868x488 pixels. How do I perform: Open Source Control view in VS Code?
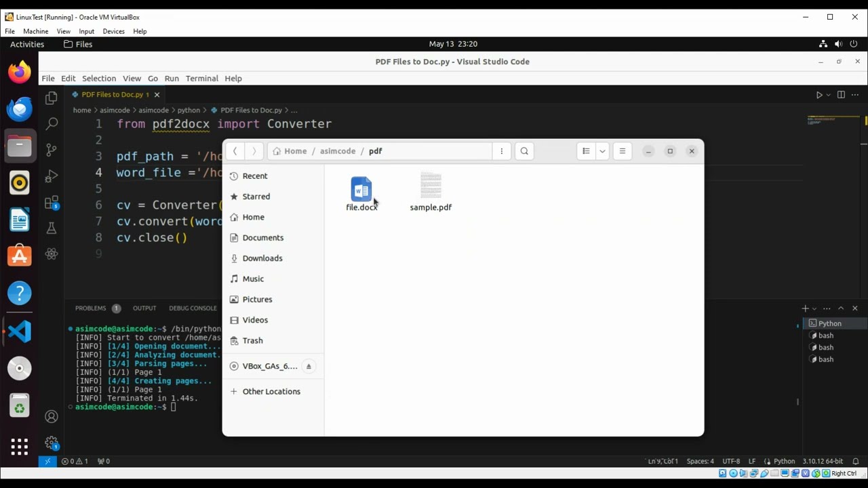pyautogui.click(x=52, y=150)
